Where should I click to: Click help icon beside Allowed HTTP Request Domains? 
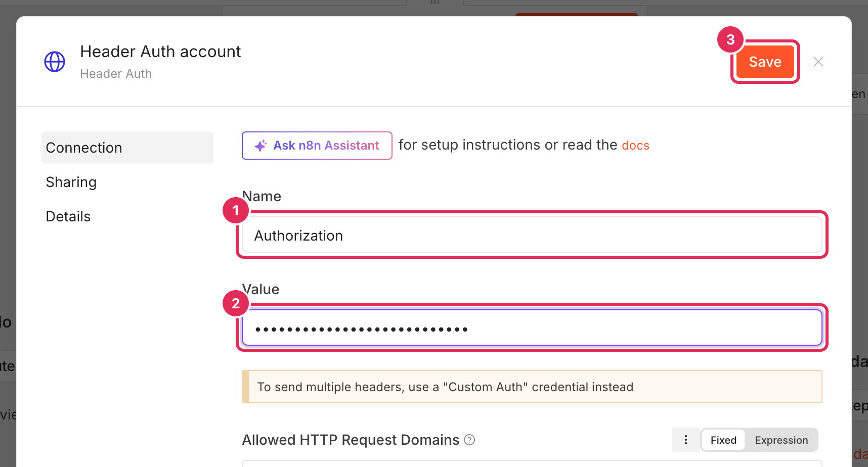coord(469,440)
